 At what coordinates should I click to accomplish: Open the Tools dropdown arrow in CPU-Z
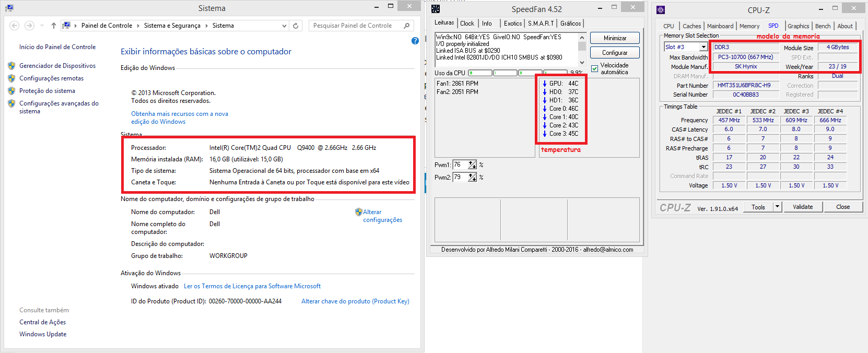pyautogui.click(x=777, y=207)
